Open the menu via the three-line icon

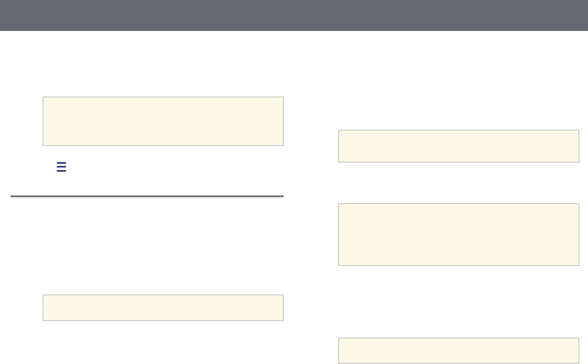pyautogui.click(x=61, y=167)
